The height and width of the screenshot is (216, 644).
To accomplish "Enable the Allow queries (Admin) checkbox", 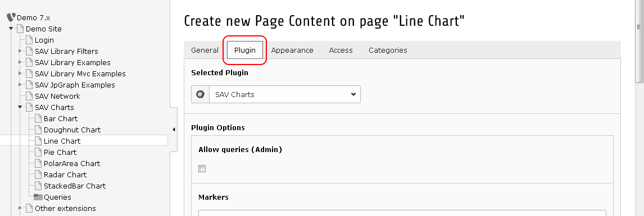I will tap(202, 168).
